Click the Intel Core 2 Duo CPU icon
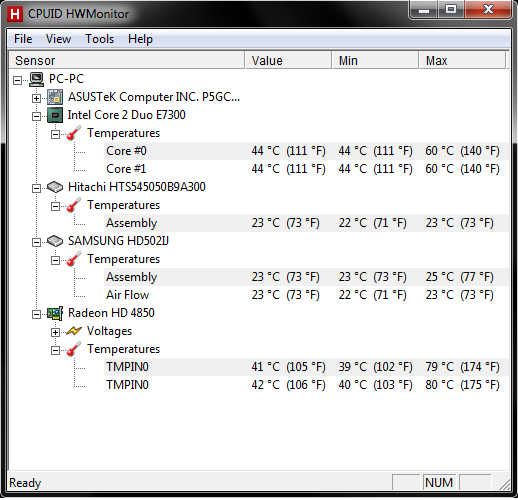 click(55, 115)
